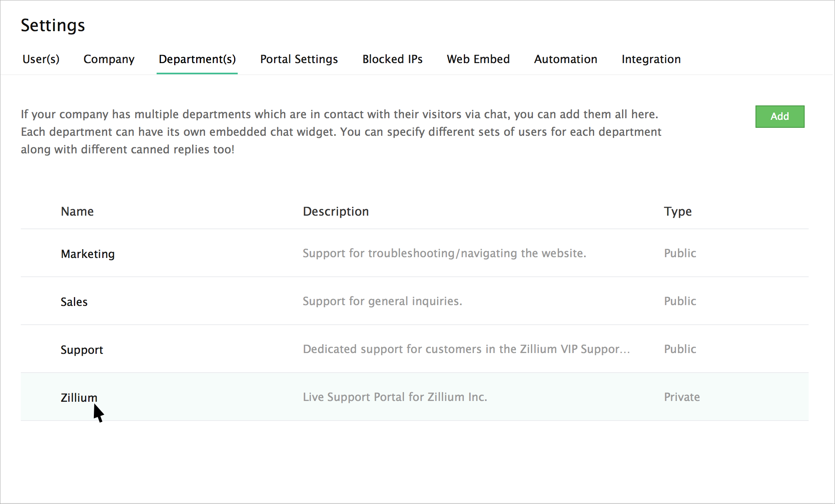
Task: Switch to the Company tab
Action: [x=109, y=59]
